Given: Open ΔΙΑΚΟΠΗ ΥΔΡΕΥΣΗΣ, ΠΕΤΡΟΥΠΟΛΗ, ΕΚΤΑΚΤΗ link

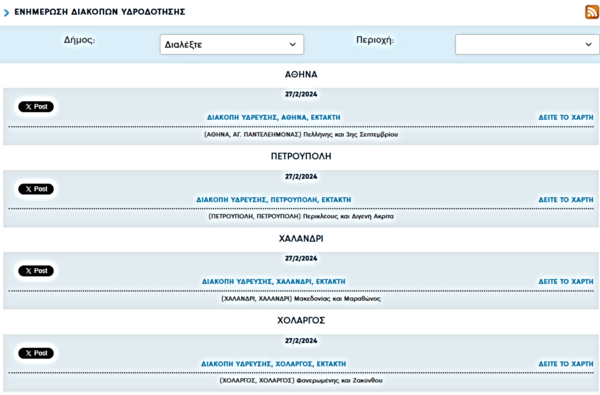Looking at the screenshot, I should click(x=274, y=200).
